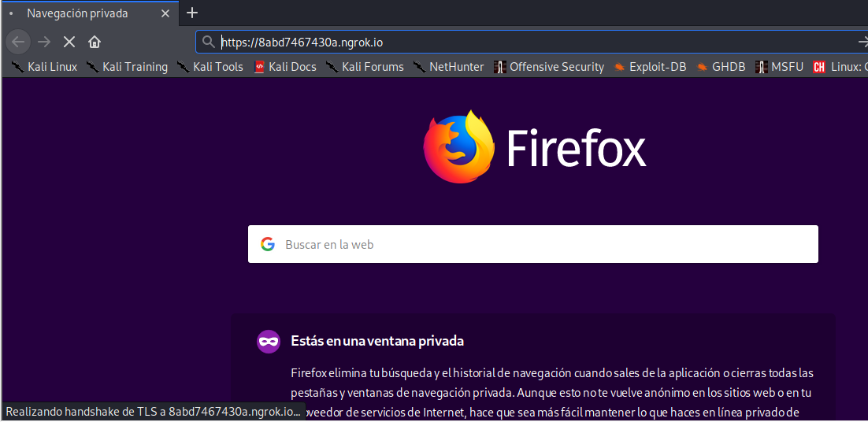
Task: Open a new tab with plus button
Action: pos(192,13)
